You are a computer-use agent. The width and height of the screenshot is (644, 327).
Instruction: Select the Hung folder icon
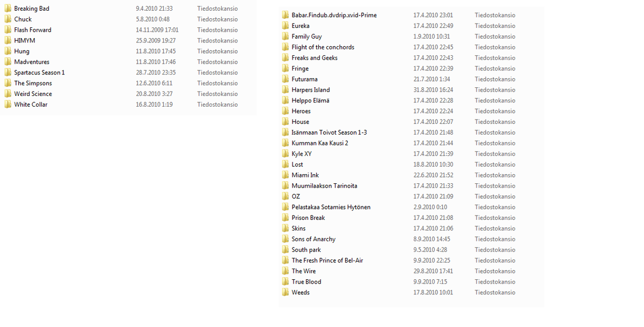(8, 51)
